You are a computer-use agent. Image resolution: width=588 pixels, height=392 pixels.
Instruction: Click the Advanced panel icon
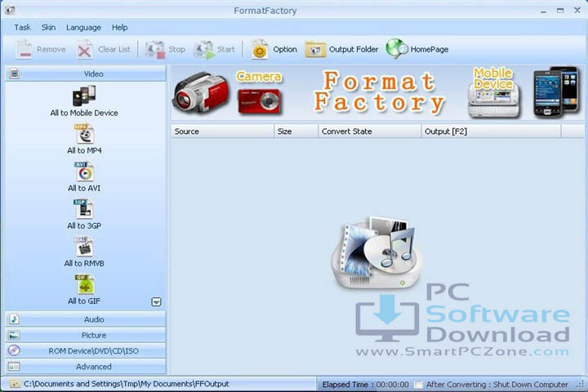[x=14, y=367]
